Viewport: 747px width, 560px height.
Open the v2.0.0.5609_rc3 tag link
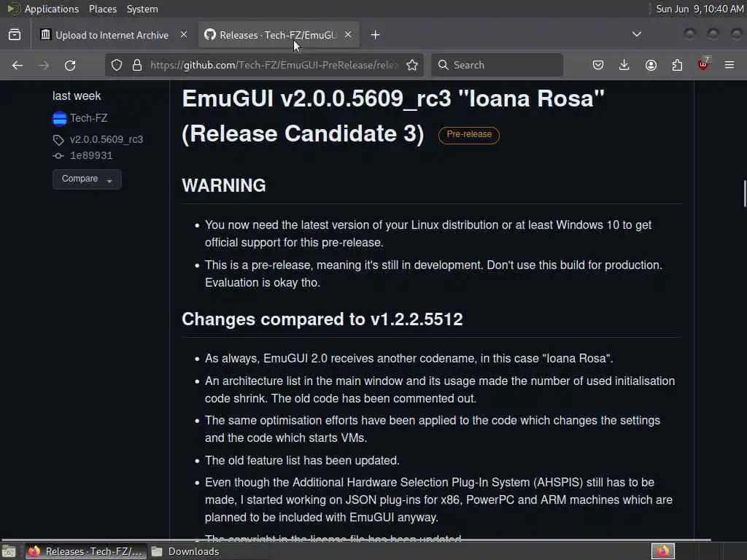click(x=107, y=139)
